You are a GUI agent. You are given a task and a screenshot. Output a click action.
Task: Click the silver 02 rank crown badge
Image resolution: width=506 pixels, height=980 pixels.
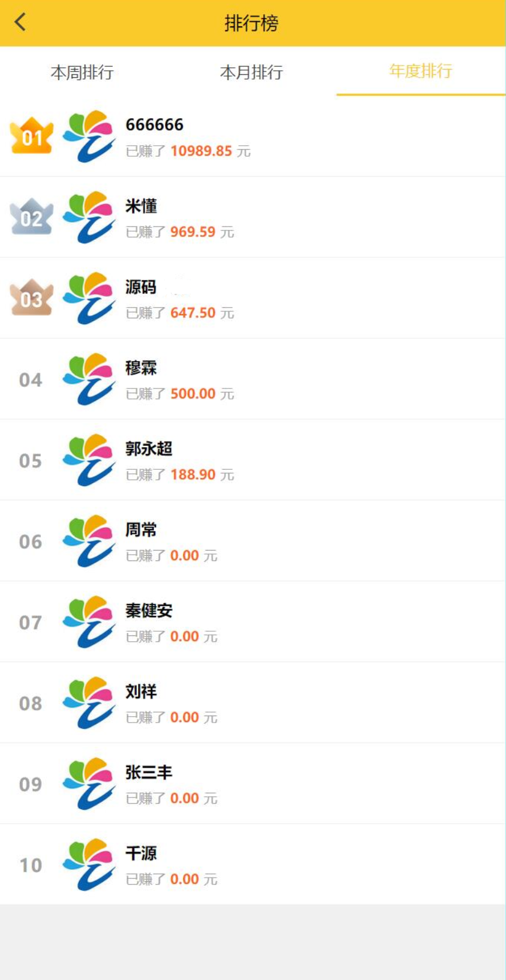(32, 216)
